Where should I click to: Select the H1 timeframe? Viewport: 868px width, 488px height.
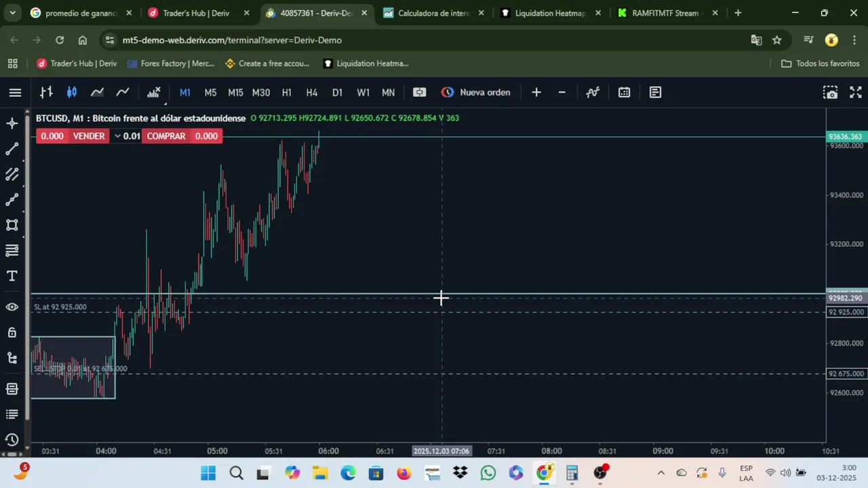click(287, 92)
